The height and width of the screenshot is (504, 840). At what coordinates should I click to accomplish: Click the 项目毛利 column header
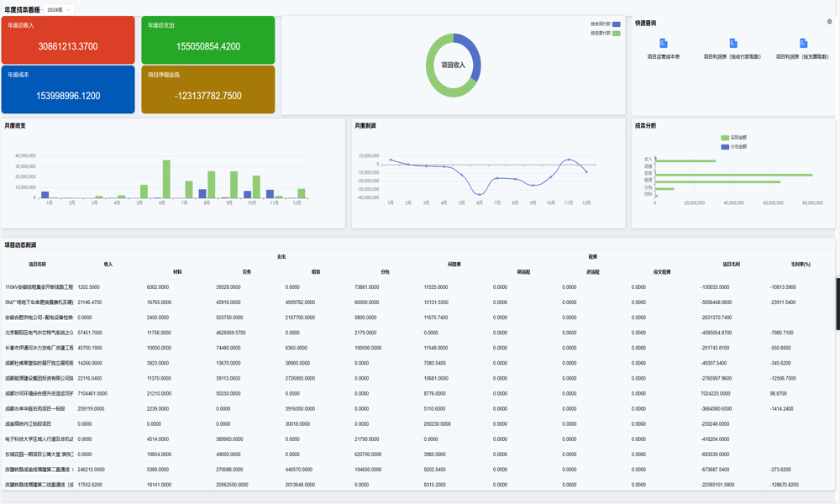coord(731,264)
